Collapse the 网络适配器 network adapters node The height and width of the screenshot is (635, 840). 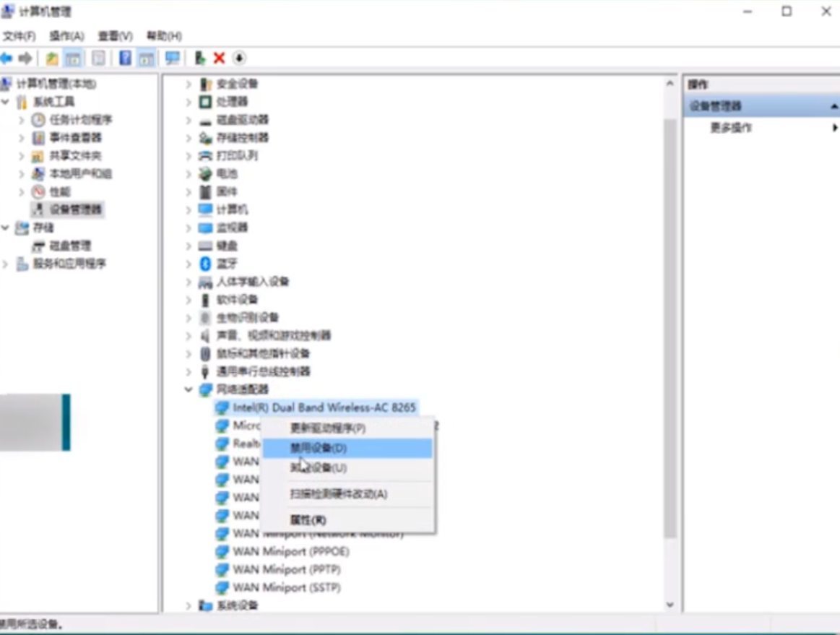[188, 389]
